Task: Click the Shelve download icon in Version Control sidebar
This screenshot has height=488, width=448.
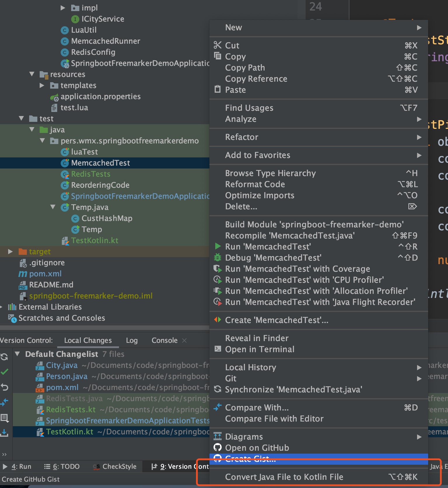Action: click(4, 433)
